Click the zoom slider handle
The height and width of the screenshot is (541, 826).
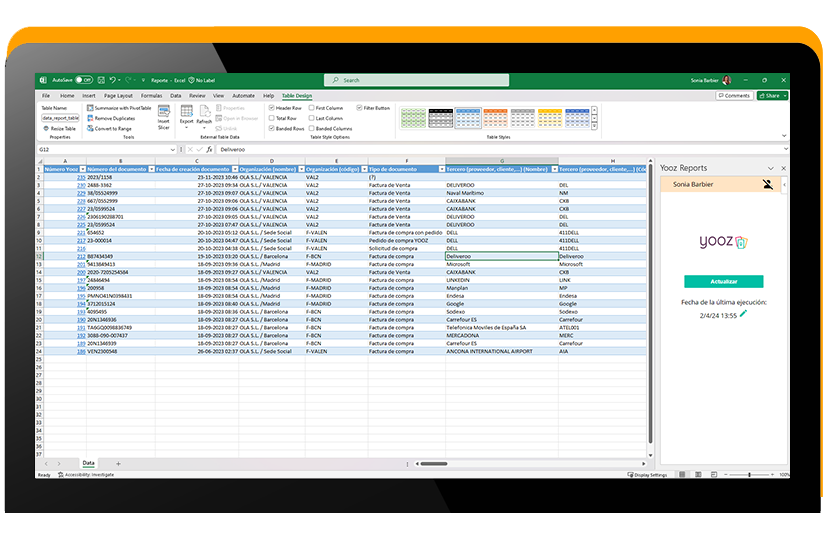point(749,475)
